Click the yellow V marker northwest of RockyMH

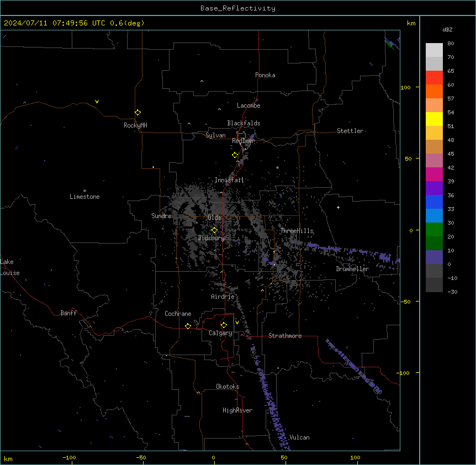coord(97,102)
